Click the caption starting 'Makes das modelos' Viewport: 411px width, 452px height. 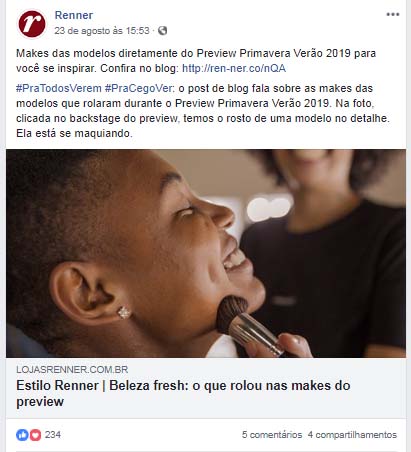[196, 61]
